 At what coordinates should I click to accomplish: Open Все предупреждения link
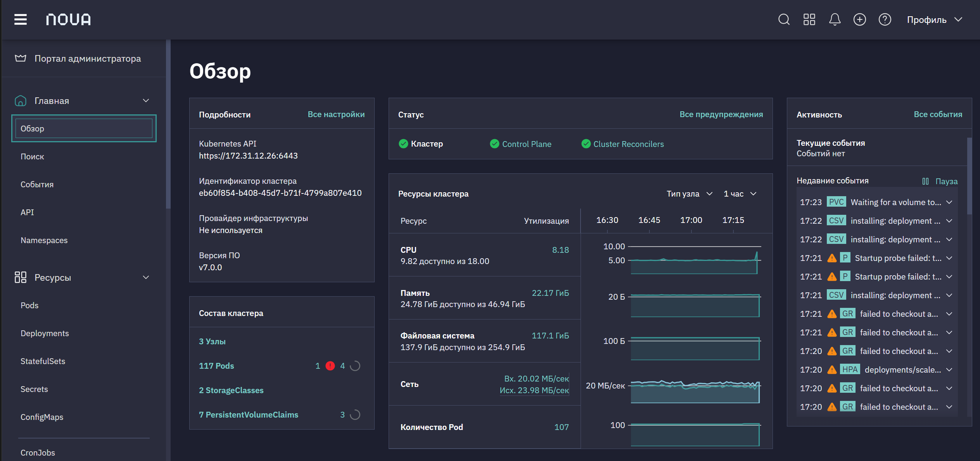[x=721, y=114]
